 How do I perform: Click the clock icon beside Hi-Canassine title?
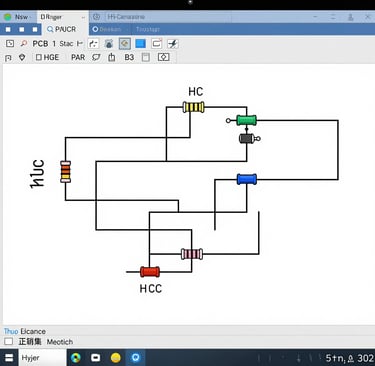click(x=97, y=17)
